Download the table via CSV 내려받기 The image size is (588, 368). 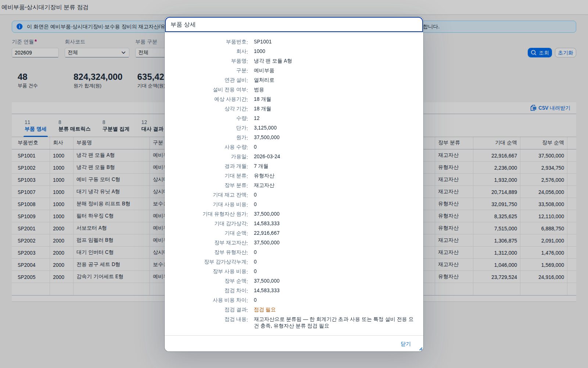coord(550,108)
